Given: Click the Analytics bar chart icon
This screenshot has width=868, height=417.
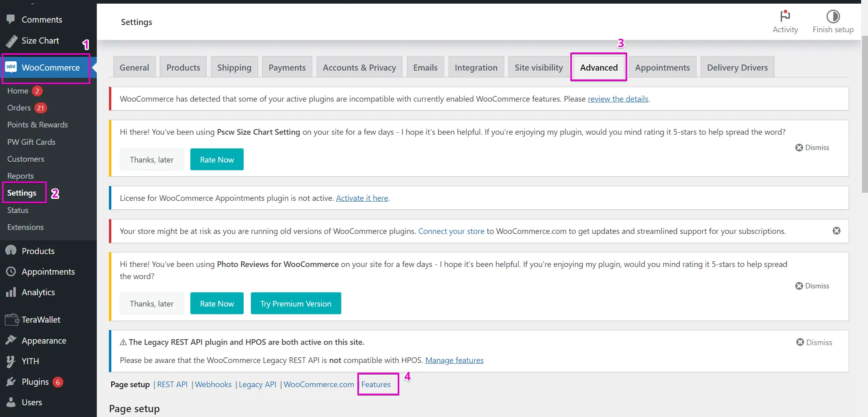Looking at the screenshot, I should [11, 292].
